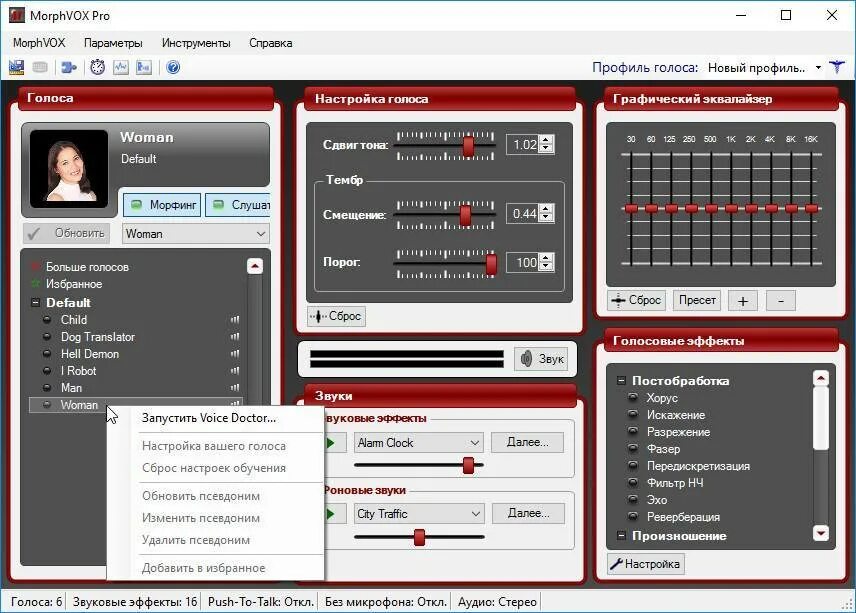Screen dimensions: 856x613
Task: Open the Параметры menu
Action: click(x=113, y=43)
